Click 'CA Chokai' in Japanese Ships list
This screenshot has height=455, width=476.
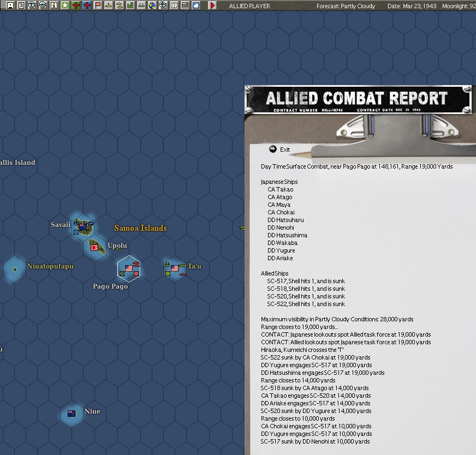click(281, 212)
